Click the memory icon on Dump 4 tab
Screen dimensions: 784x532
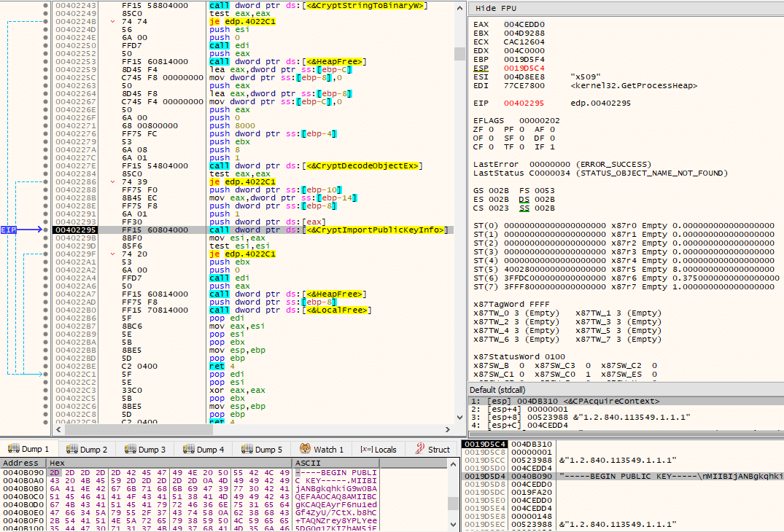pos(188,449)
